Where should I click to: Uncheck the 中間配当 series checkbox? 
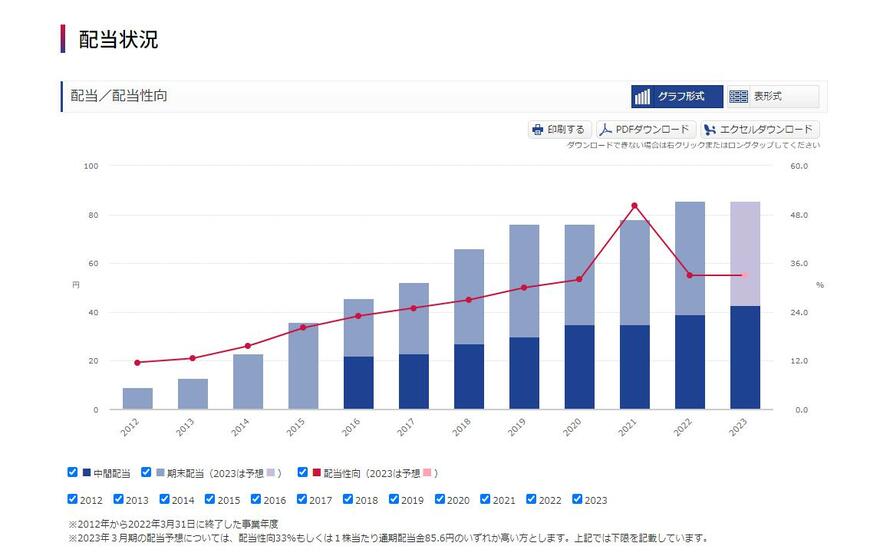coord(72,472)
